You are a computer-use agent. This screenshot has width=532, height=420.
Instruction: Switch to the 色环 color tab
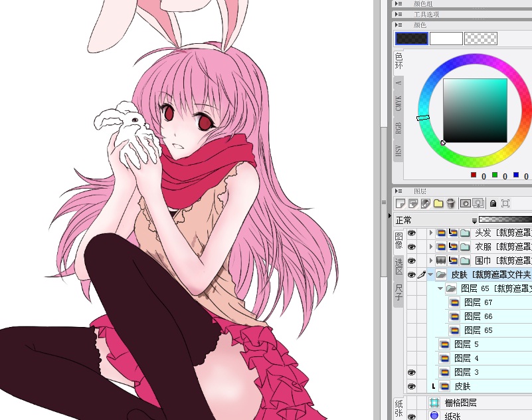click(x=399, y=62)
